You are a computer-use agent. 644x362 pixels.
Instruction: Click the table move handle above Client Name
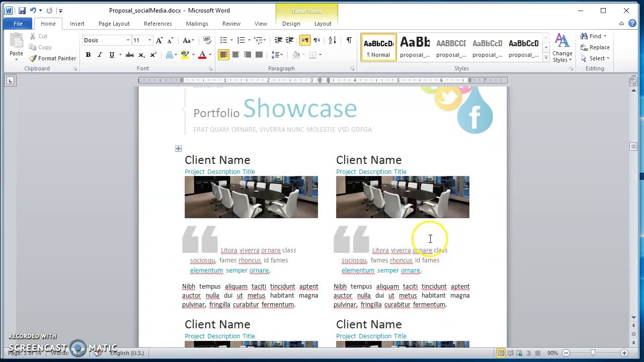178,148
